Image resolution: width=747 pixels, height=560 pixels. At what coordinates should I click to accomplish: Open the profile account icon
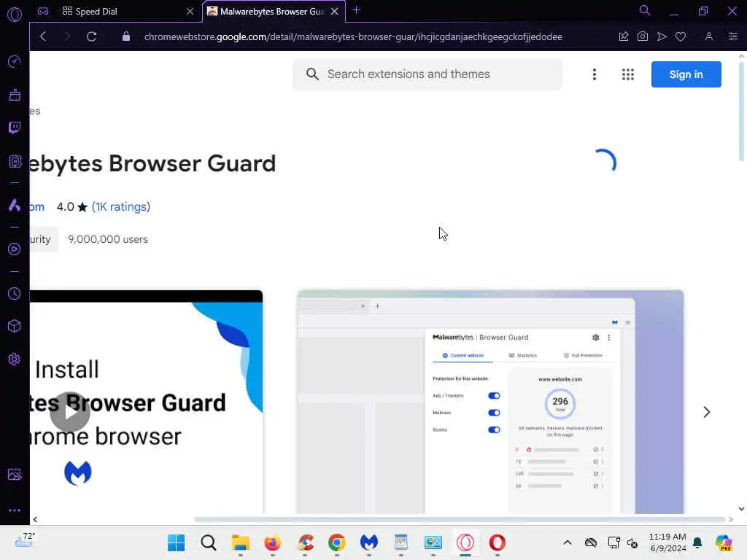coord(709,36)
